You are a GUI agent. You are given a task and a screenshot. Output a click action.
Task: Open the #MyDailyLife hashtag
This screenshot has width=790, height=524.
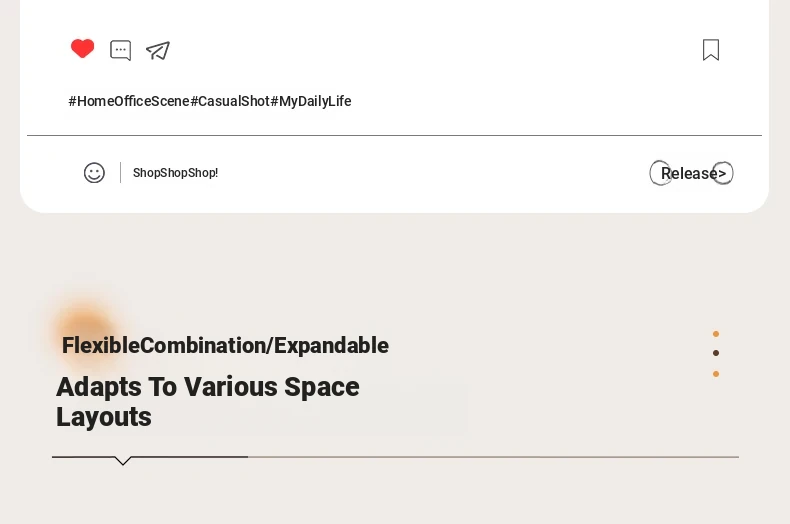pyautogui.click(x=311, y=101)
